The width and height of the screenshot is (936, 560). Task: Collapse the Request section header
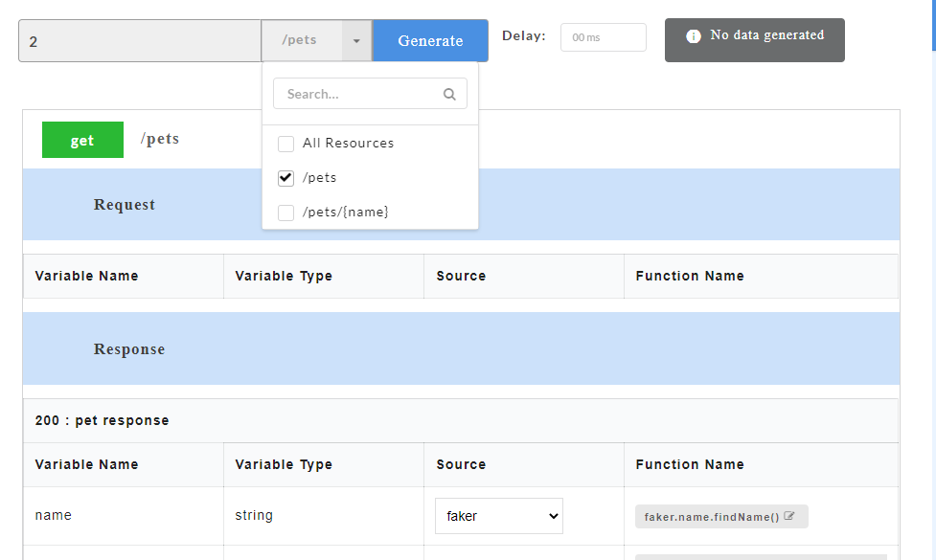[124, 204]
